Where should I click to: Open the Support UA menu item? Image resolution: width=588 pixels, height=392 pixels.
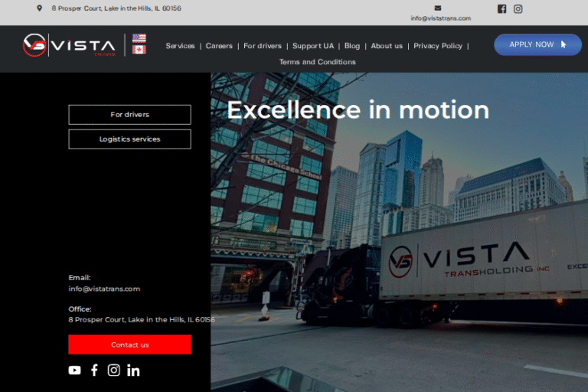[313, 46]
